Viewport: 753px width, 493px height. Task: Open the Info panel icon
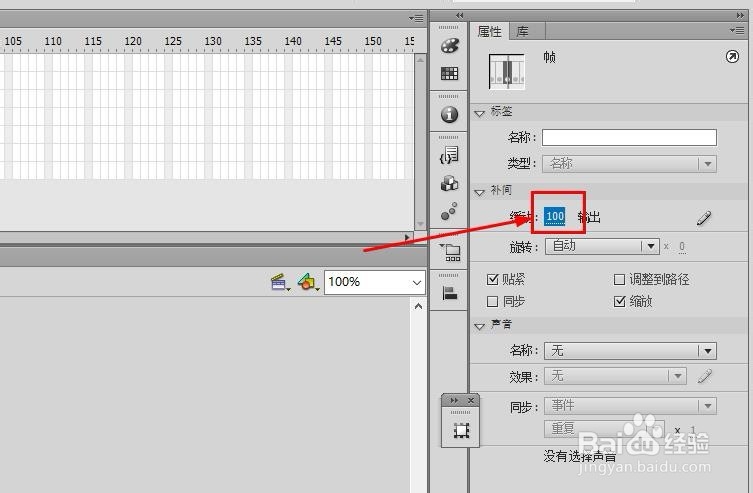[x=449, y=115]
